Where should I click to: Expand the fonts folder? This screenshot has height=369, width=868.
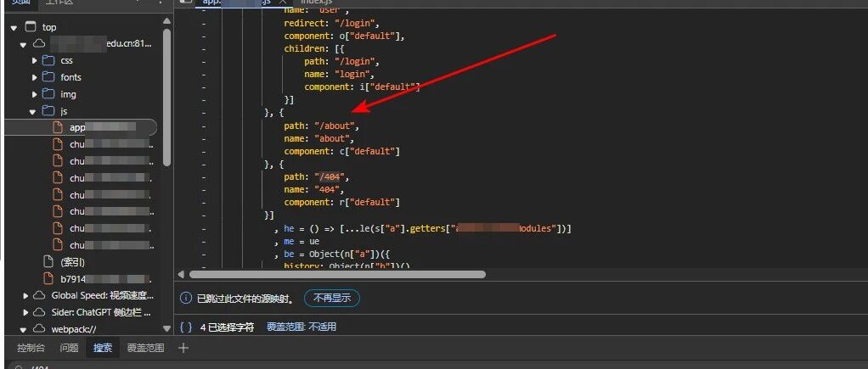click(34, 77)
